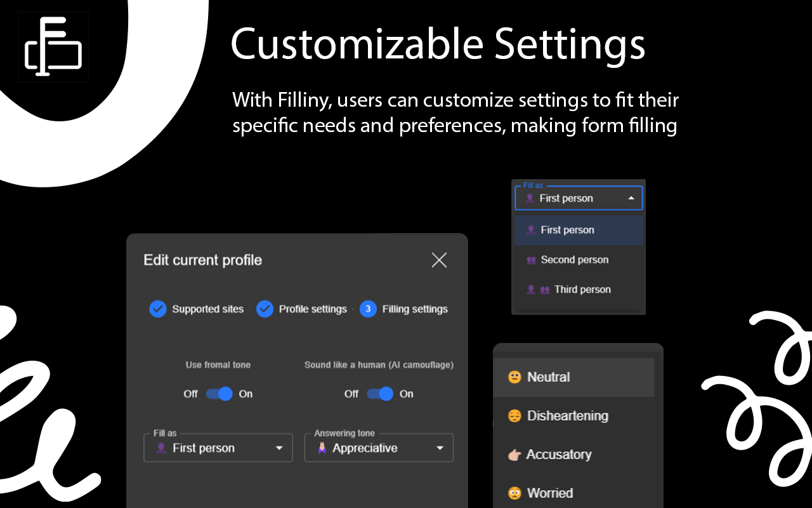Click the Second person people icon
The width and height of the screenshot is (812, 508).
[x=532, y=260]
